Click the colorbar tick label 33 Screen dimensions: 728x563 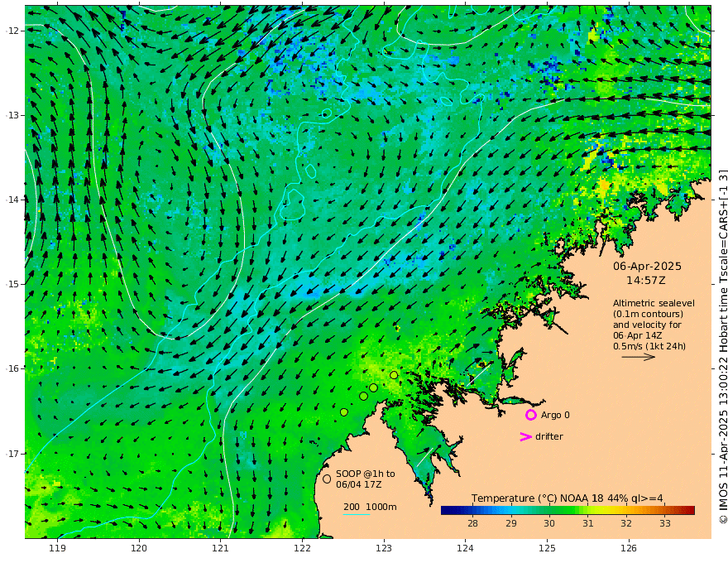pyautogui.click(x=665, y=523)
